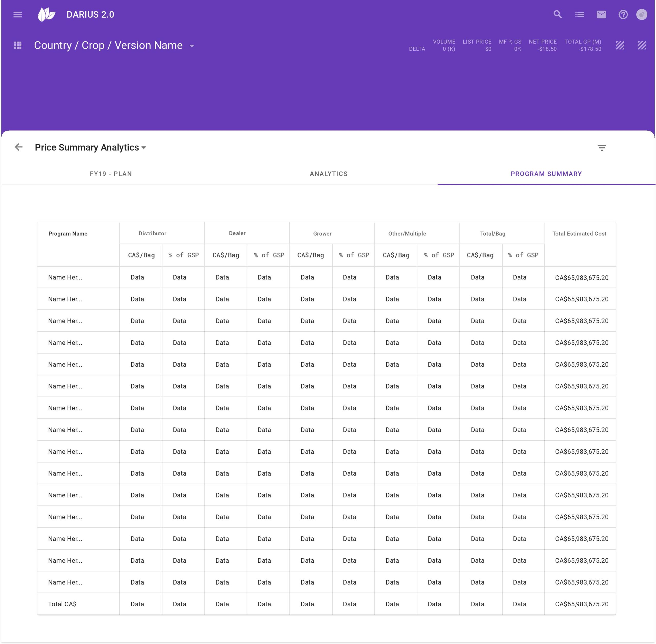Viewport: 656px width, 644px height.
Task: Click the search magnifier icon
Action: [x=558, y=15]
